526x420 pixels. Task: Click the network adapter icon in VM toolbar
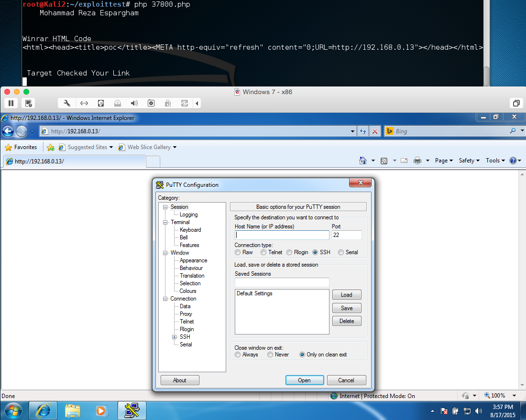(84, 103)
